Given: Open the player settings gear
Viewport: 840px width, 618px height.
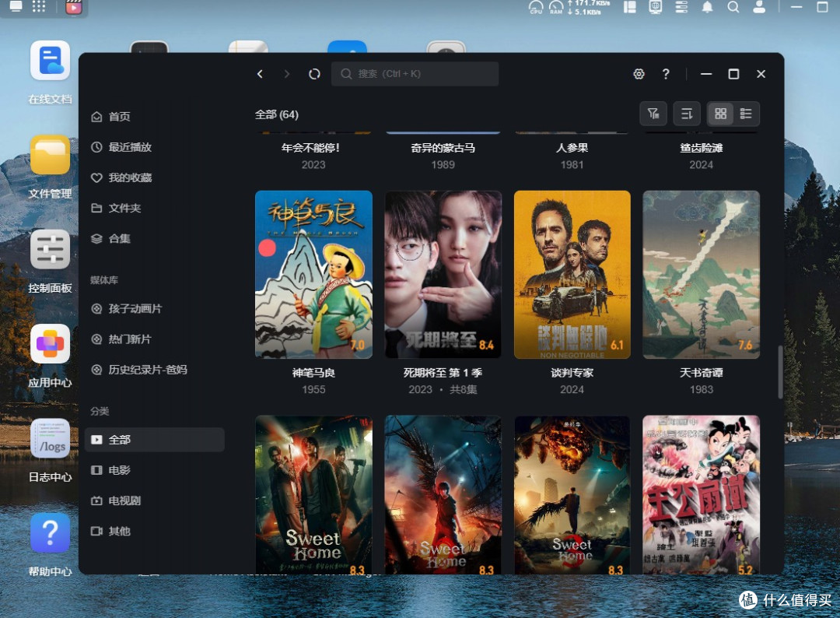Looking at the screenshot, I should [639, 74].
